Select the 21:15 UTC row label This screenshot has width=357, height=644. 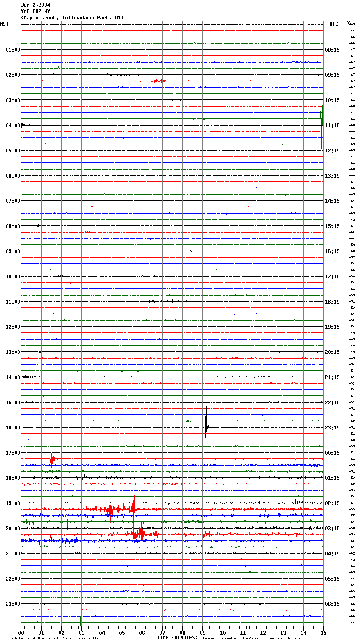pos(332,377)
